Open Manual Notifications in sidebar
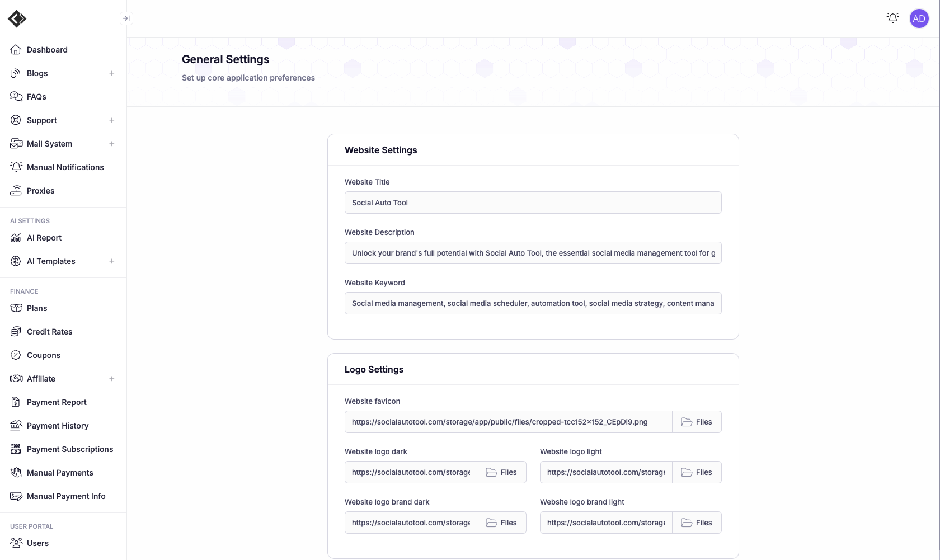The height and width of the screenshot is (560, 940). [65, 167]
